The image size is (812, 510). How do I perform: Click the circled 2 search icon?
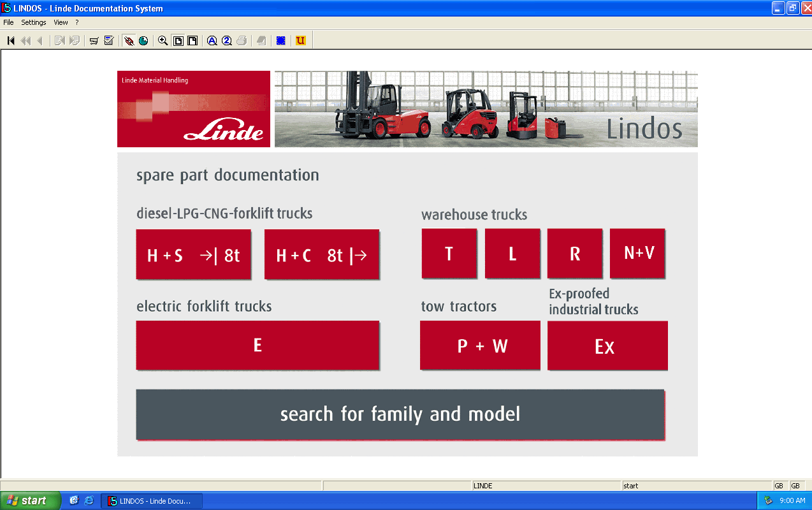point(227,41)
